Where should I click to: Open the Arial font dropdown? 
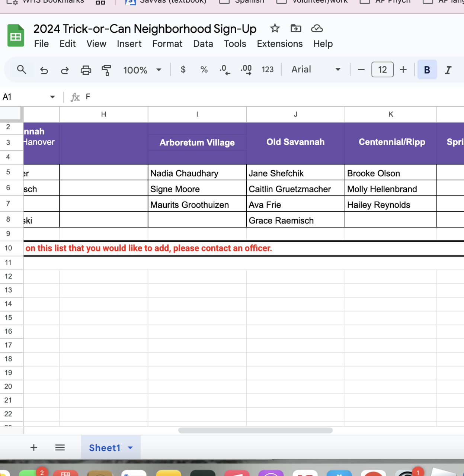(x=316, y=70)
